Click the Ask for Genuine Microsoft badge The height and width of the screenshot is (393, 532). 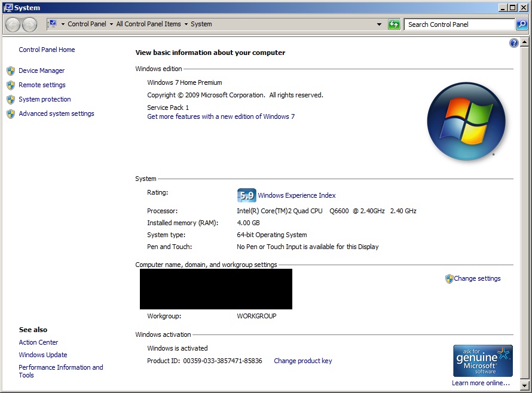click(x=483, y=361)
